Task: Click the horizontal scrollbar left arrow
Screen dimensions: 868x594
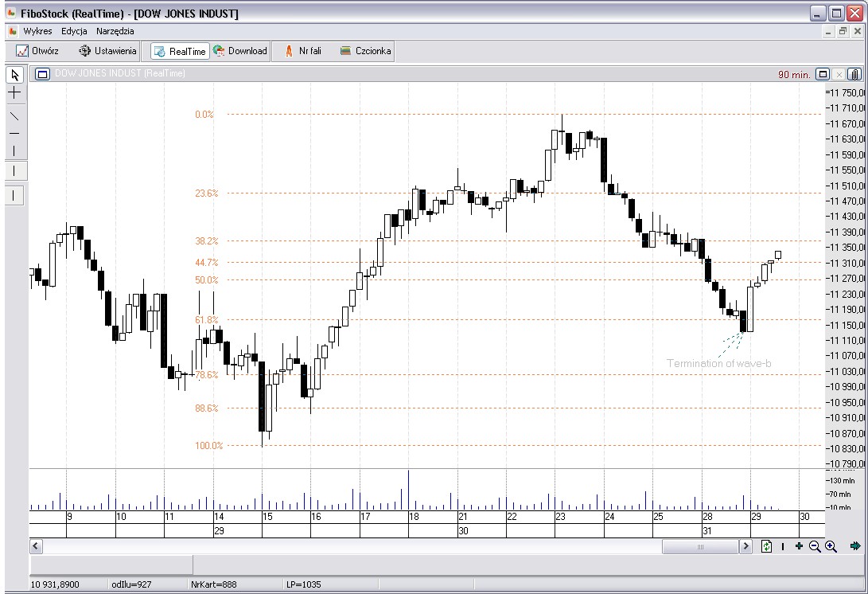Action: pos(36,546)
